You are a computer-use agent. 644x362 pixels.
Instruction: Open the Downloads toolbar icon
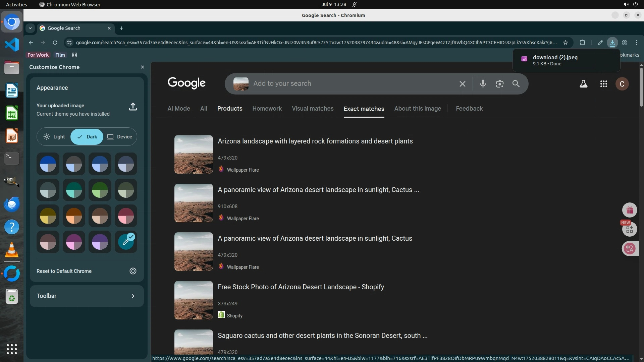612,43
